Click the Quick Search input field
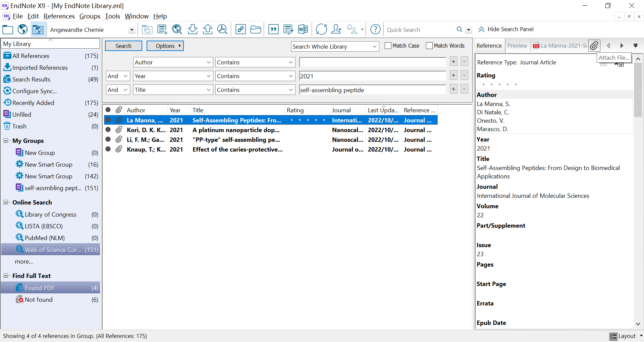This screenshot has height=342, width=644. tap(420, 30)
